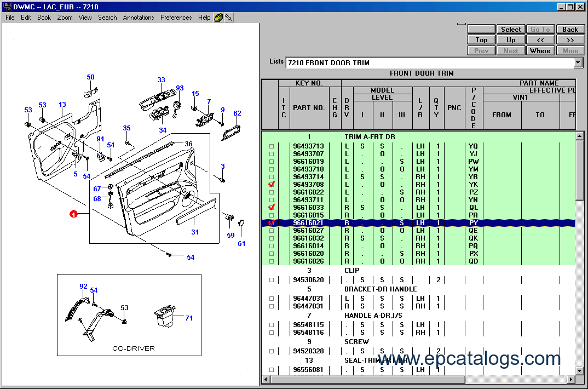Image resolution: width=588 pixels, height=389 pixels.
Task: Expand the Lists dropdown arrow
Action: (x=578, y=63)
